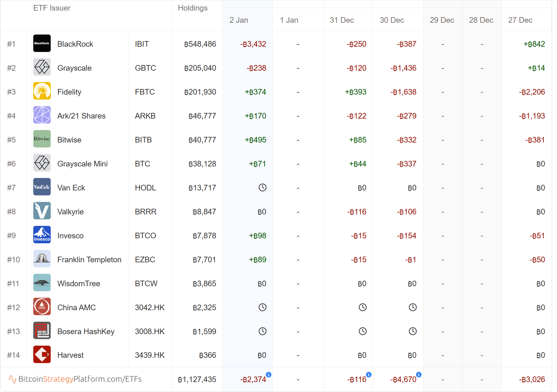The width and height of the screenshot is (557, 392).
Task: Click the Fidelity sunburst logo
Action: click(42, 91)
